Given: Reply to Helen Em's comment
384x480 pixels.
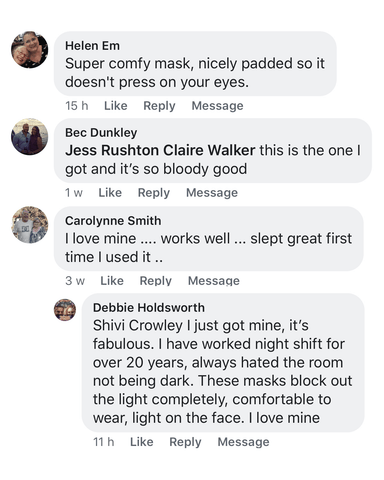Looking at the screenshot, I should [x=159, y=106].
